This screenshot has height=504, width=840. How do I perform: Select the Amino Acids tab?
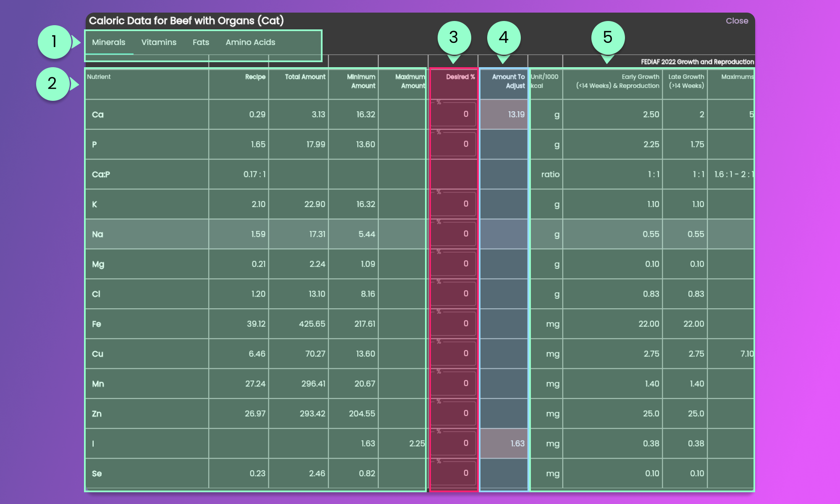pos(250,42)
